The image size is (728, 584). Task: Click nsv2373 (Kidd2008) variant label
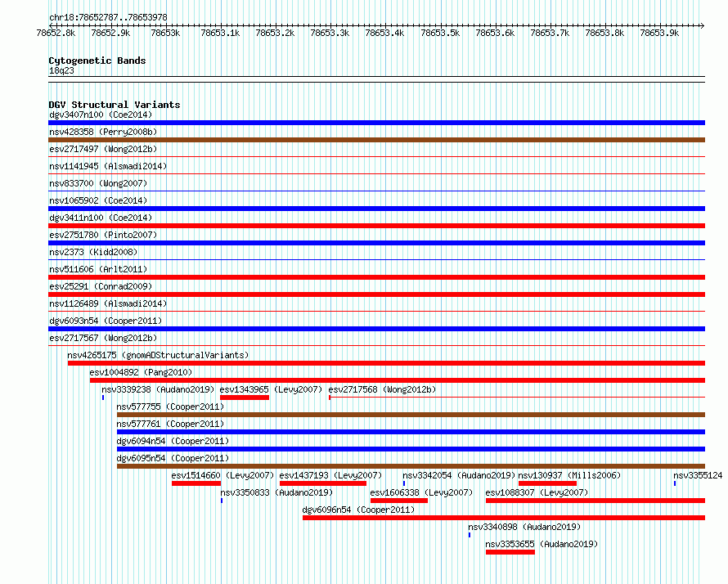[x=93, y=252]
